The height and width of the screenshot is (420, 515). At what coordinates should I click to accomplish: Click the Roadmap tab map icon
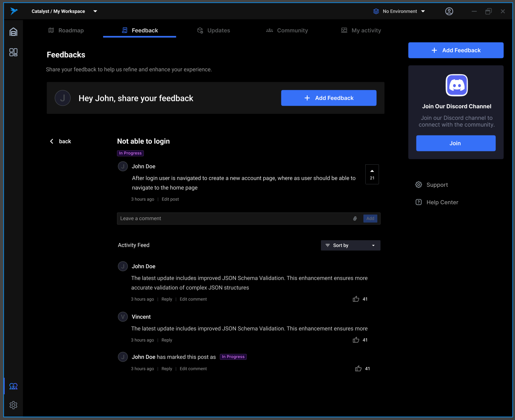coord(51,30)
